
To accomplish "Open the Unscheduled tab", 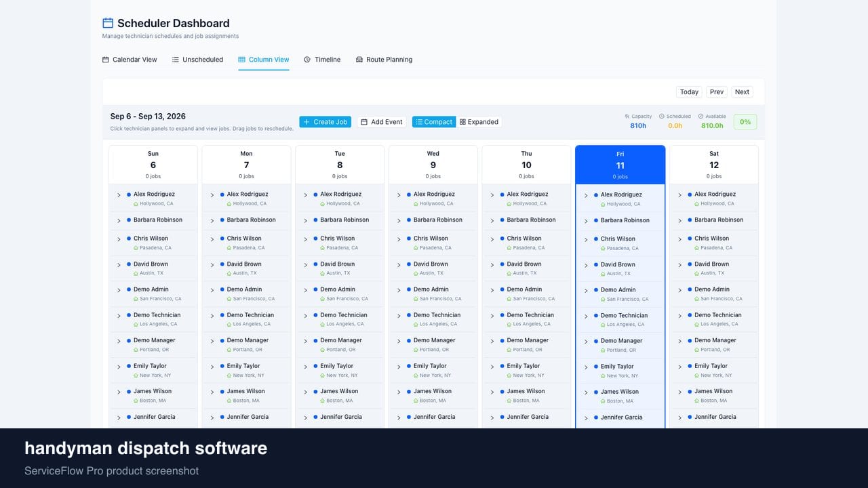I will tap(197, 60).
